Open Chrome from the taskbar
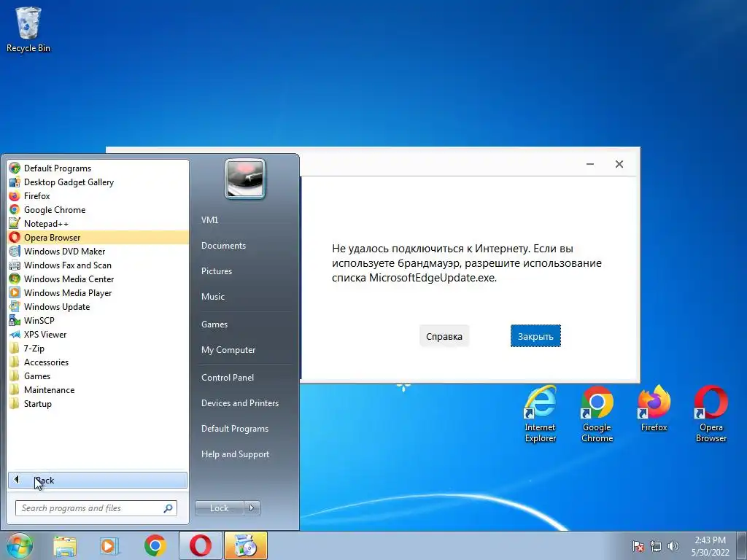The height and width of the screenshot is (560, 747). pos(155,546)
